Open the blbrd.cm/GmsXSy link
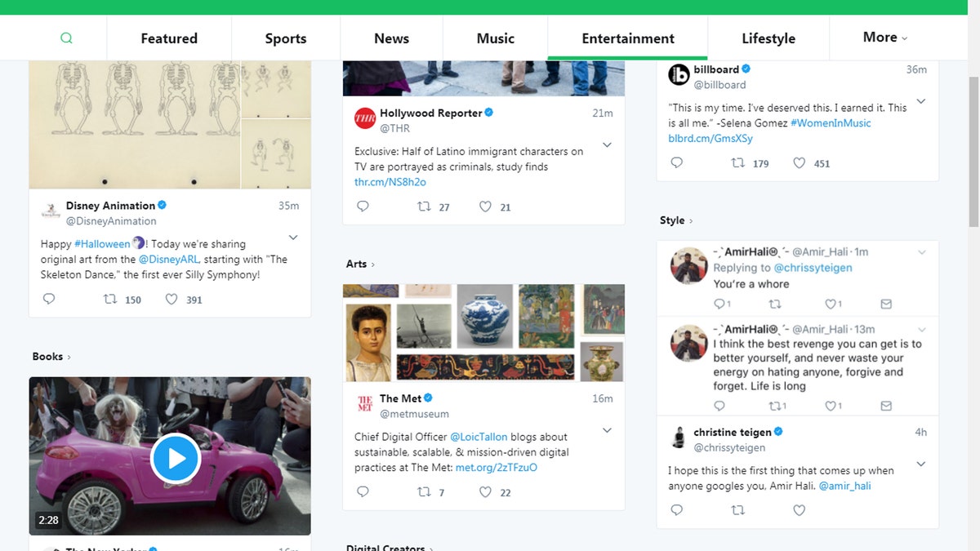 point(710,138)
